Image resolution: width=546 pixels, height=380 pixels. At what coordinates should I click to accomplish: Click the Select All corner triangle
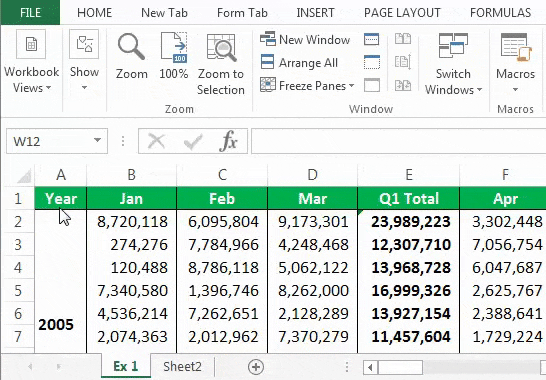pos(24,176)
